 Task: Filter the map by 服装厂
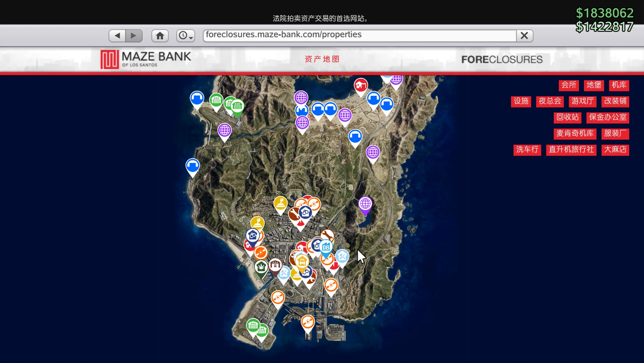(x=615, y=133)
